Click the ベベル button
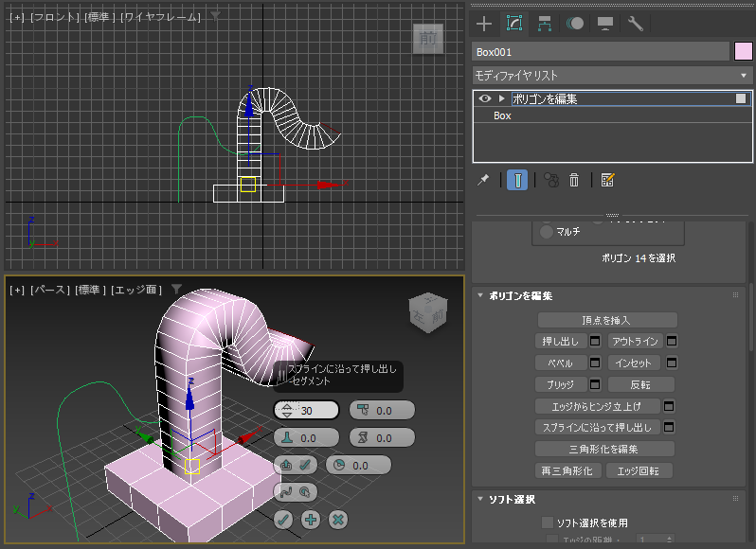756x549 pixels. click(x=561, y=363)
